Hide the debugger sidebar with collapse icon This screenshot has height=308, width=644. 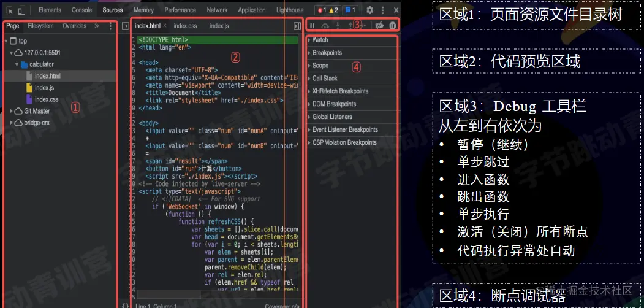[x=297, y=26]
